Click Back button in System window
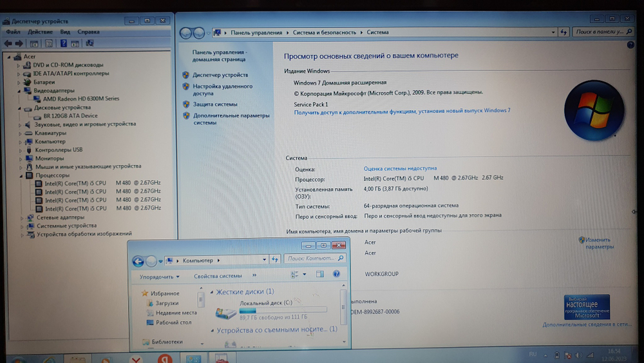 click(185, 33)
